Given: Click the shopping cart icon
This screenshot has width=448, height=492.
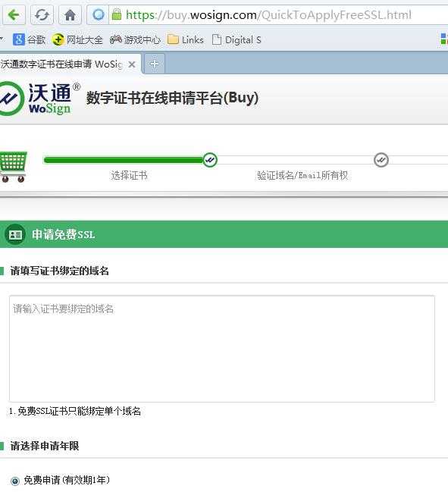Looking at the screenshot, I should pos(13,167).
